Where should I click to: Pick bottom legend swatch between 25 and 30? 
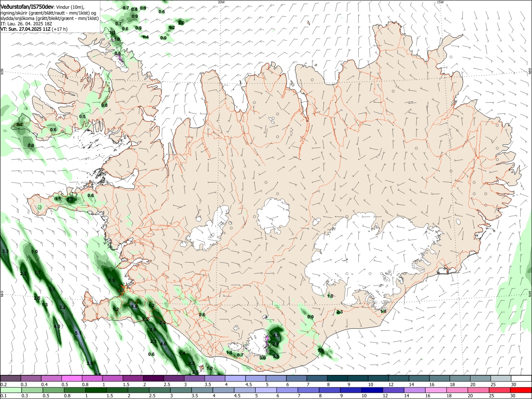pos(499,390)
